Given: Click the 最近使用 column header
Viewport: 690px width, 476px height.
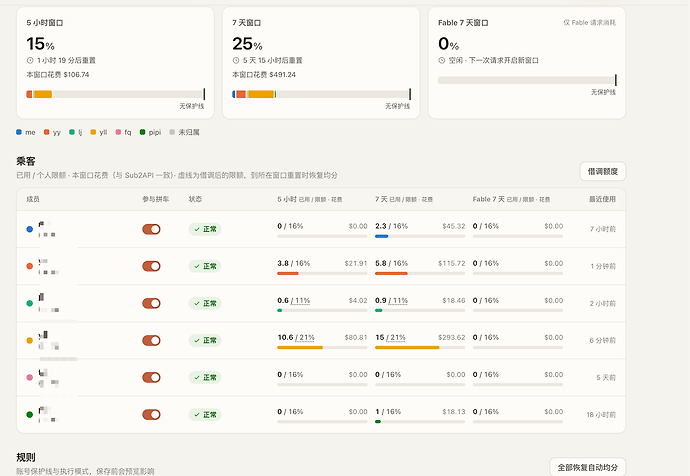Looking at the screenshot, I should coord(602,199).
